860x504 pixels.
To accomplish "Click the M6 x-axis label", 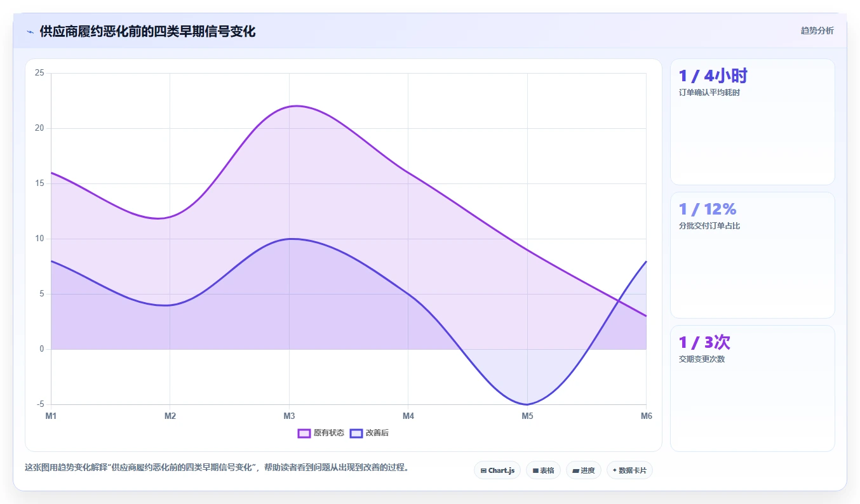I will (x=646, y=416).
